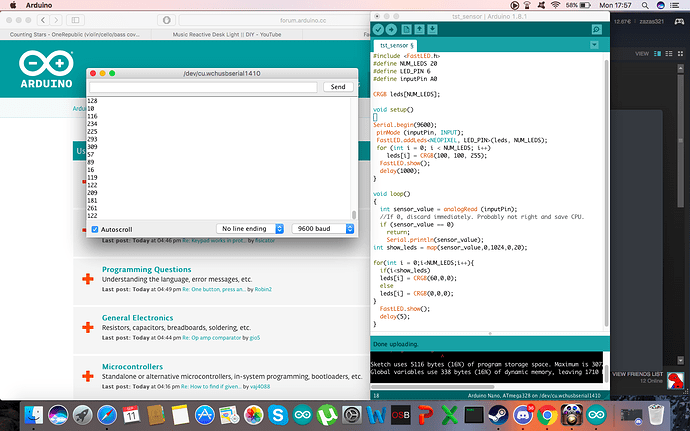This screenshot has height=431, width=690.
Task: Open Skype from the dock
Action: [278, 415]
